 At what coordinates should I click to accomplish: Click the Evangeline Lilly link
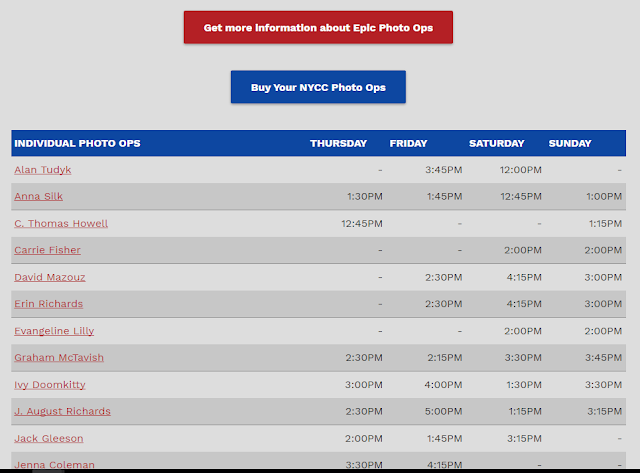[54, 331]
